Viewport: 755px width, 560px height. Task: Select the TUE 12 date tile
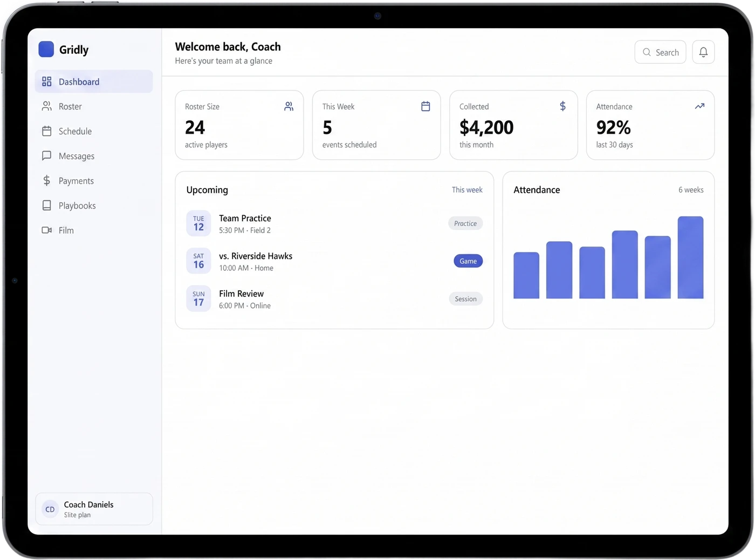click(x=198, y=223)
